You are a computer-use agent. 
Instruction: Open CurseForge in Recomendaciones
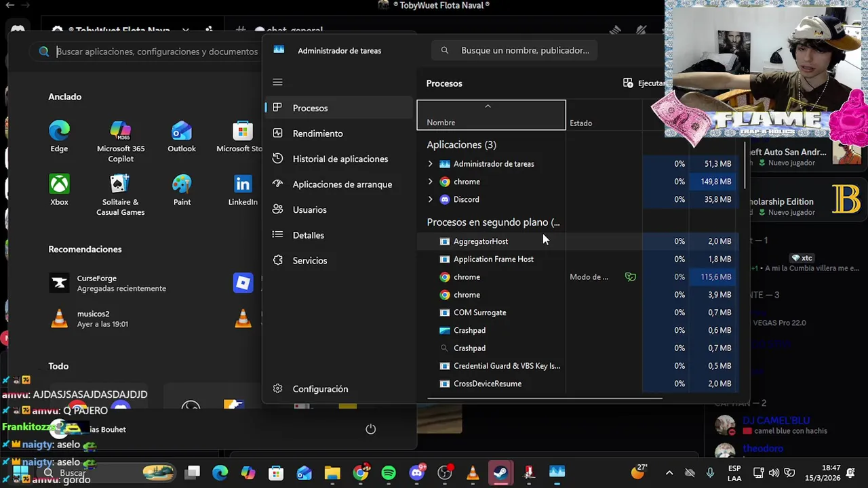[108, 283]
